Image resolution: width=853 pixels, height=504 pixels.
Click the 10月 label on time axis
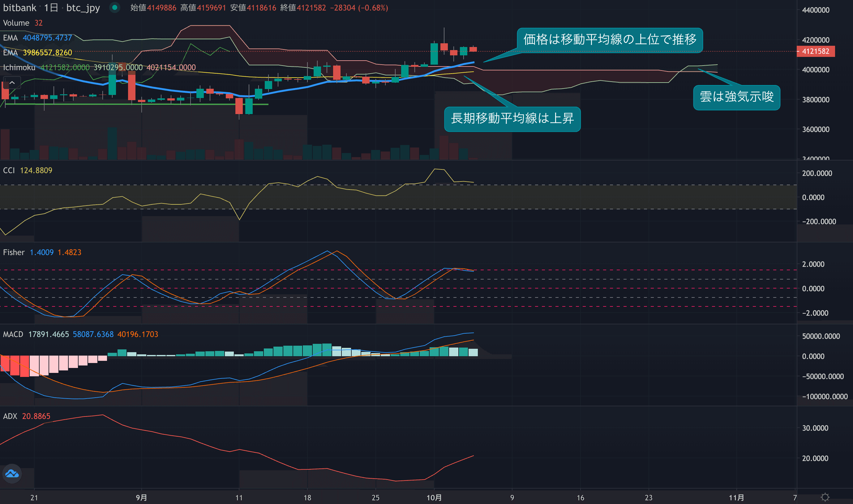[x=434, y=498]
